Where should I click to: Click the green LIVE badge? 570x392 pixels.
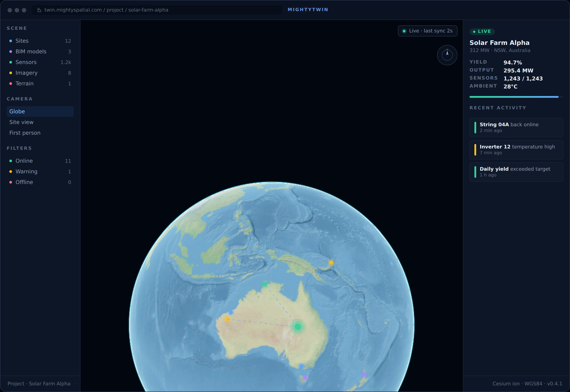(x=482, y=31)
